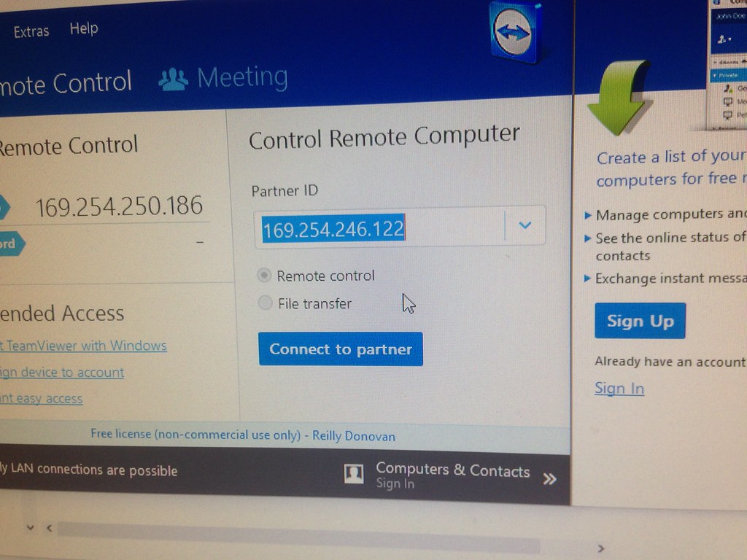Click the right arrow of the horizontal scrollbar
The width and height of the screenshot is (747, 560).
click(x=600, y=548)
